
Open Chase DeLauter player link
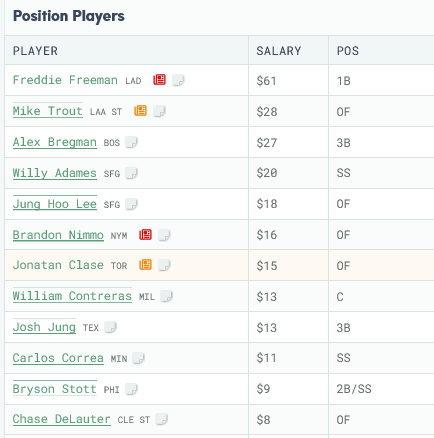(x=61, y=419)
